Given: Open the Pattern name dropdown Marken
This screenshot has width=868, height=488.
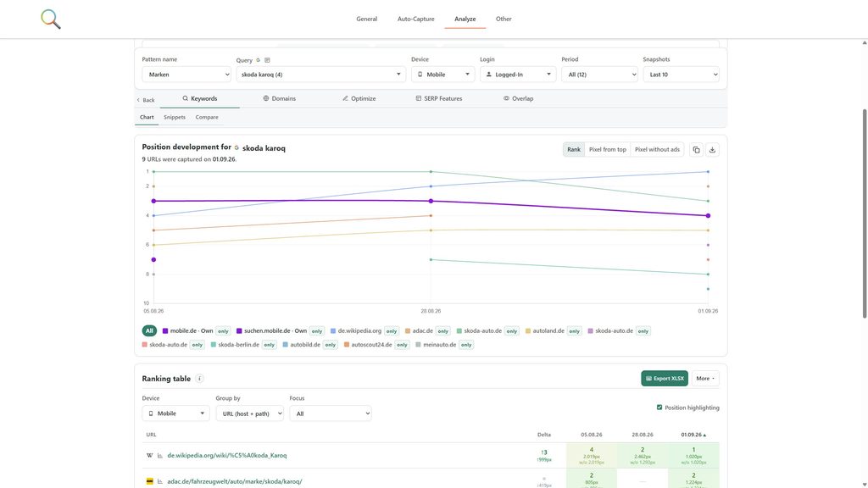Looking at the screenshot, I should (x=186, y=75).
